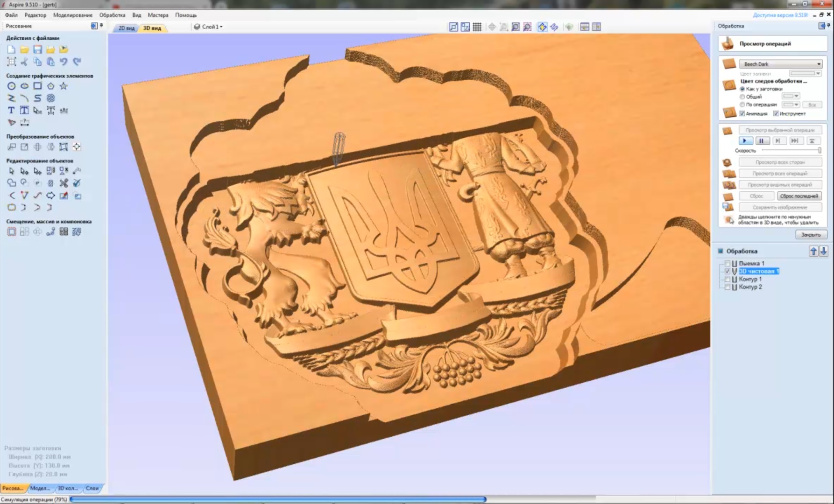The image size is (834, 504).
Task: Click the Draw Text tool
Action: point(11,111)
